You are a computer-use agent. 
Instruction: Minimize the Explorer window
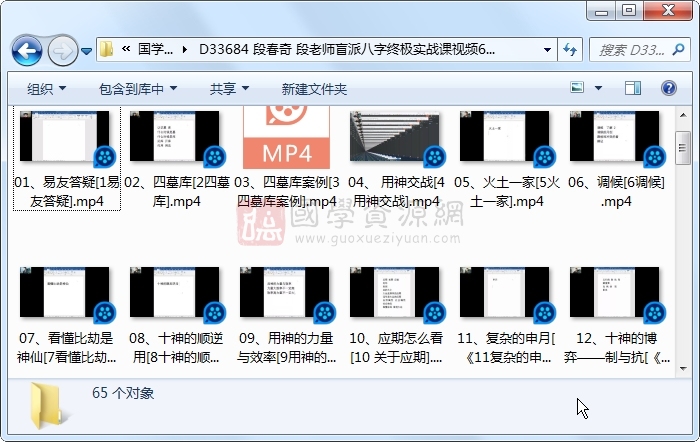pyautogui.click(x=601, y=11)
